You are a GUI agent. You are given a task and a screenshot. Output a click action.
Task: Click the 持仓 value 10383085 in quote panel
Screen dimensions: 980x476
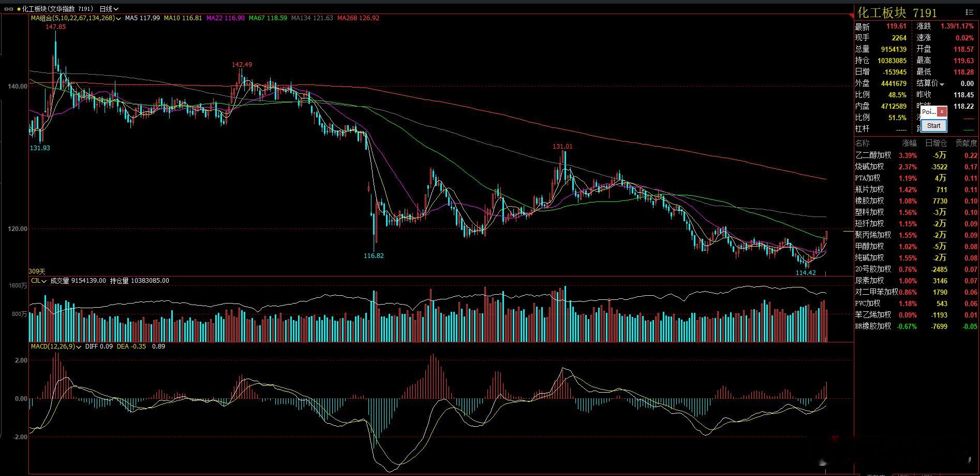click(892, 61)
